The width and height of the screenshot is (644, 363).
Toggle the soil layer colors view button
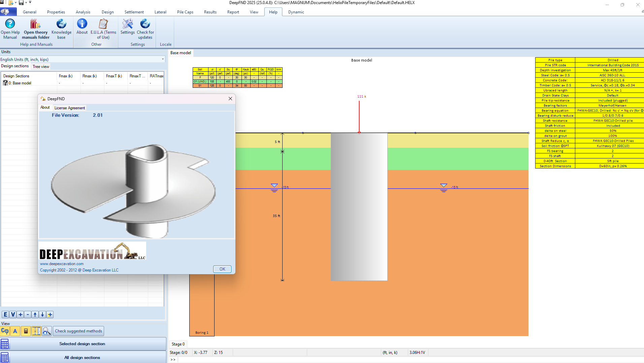26,331
